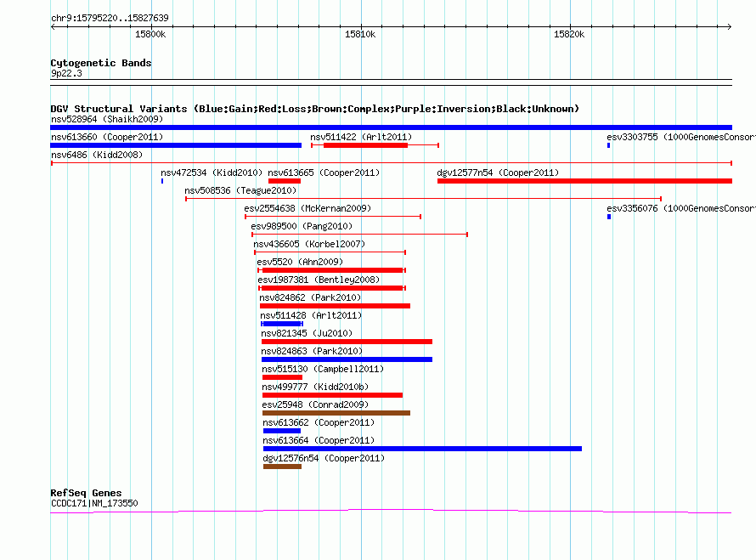Viewport: 756px width, 560px height.
Task: Open variant nsv511428 (Arlt2011) label
Action: 311,315
